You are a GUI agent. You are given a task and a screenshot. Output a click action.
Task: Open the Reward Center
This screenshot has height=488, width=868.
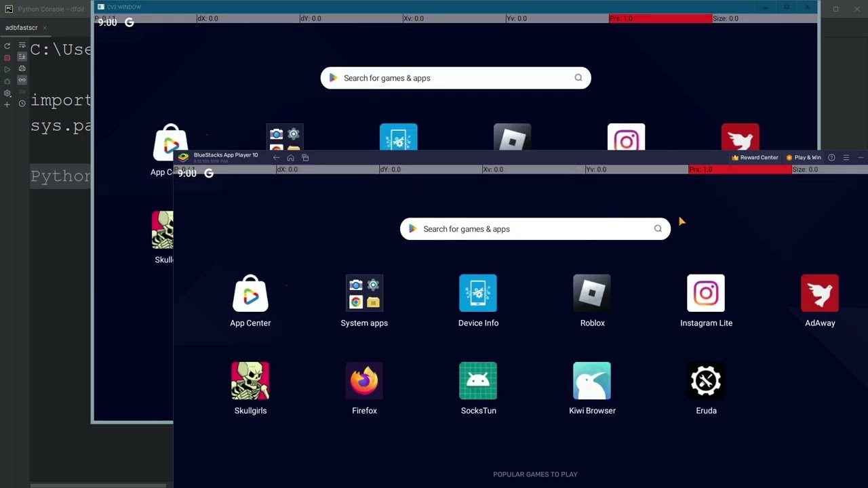(x=755, y=158)
